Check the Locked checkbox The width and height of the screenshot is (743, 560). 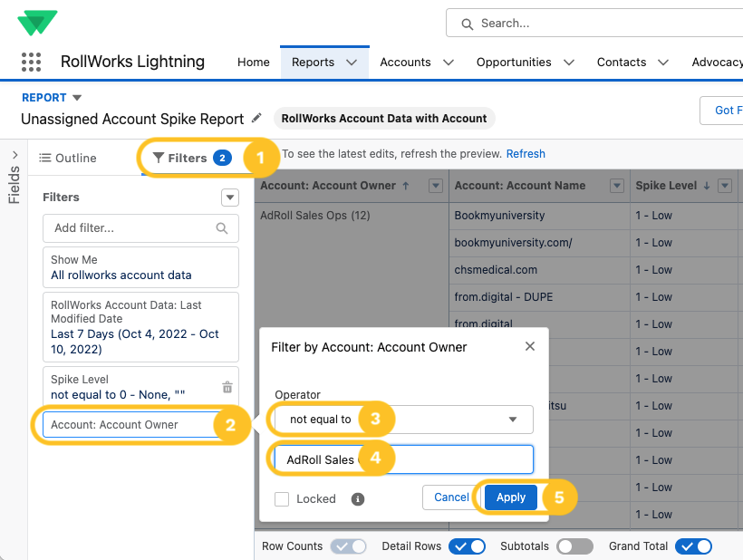coord(282,498)
